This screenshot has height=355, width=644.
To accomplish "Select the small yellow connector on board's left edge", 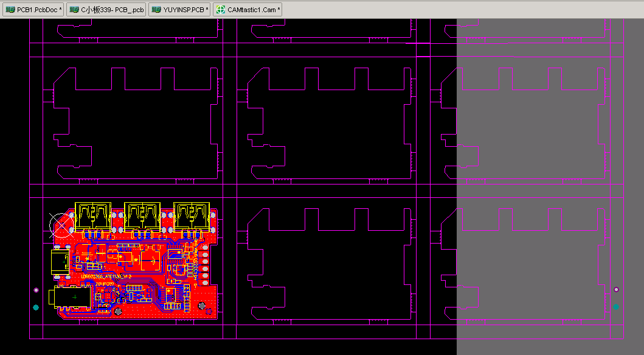I will coord(61,262).
